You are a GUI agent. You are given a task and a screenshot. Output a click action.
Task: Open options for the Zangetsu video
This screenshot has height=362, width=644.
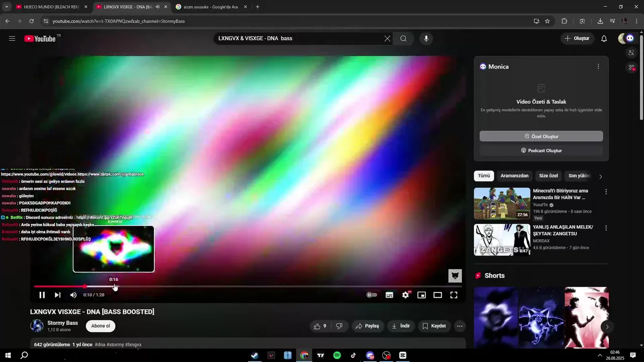pyautogui.click(x=606, y=228)
